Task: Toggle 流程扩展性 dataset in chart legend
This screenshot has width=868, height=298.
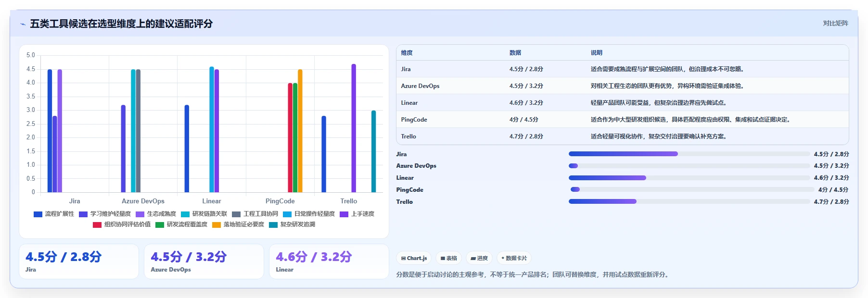Action: click(x=54, y=214)
